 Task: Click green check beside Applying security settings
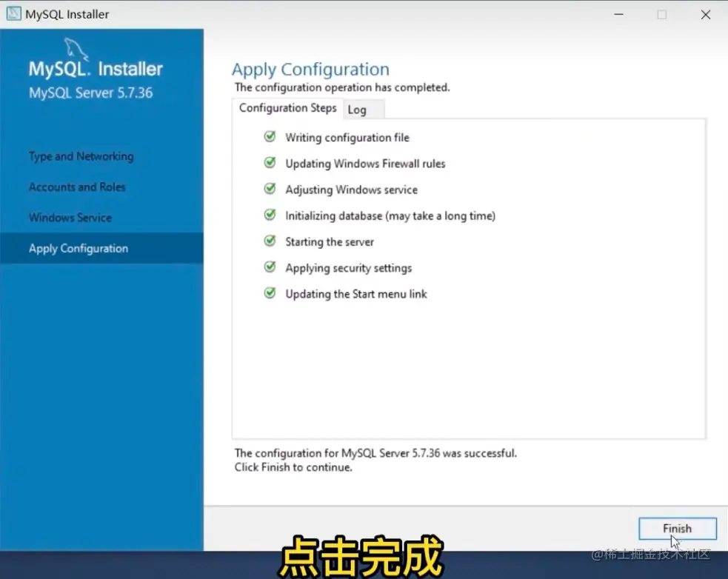coord(270,267)
